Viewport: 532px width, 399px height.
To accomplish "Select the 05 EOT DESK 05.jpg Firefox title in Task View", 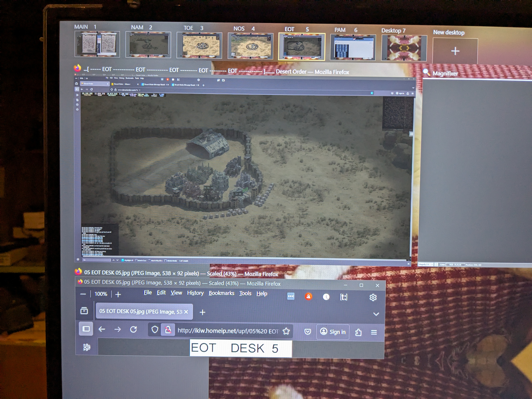I will [181, 273].
